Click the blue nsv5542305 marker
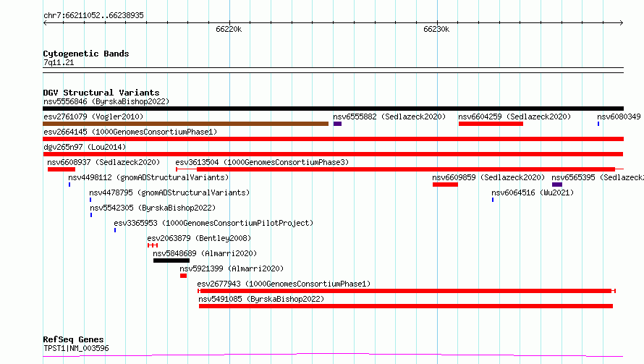 coord(91,215)
